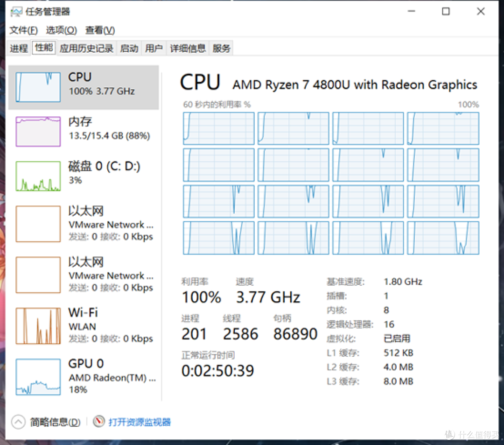This screenshot has height=445, width=504.
Task: Select the 内存 memory usage thumbnail
Action: (38, 132)
